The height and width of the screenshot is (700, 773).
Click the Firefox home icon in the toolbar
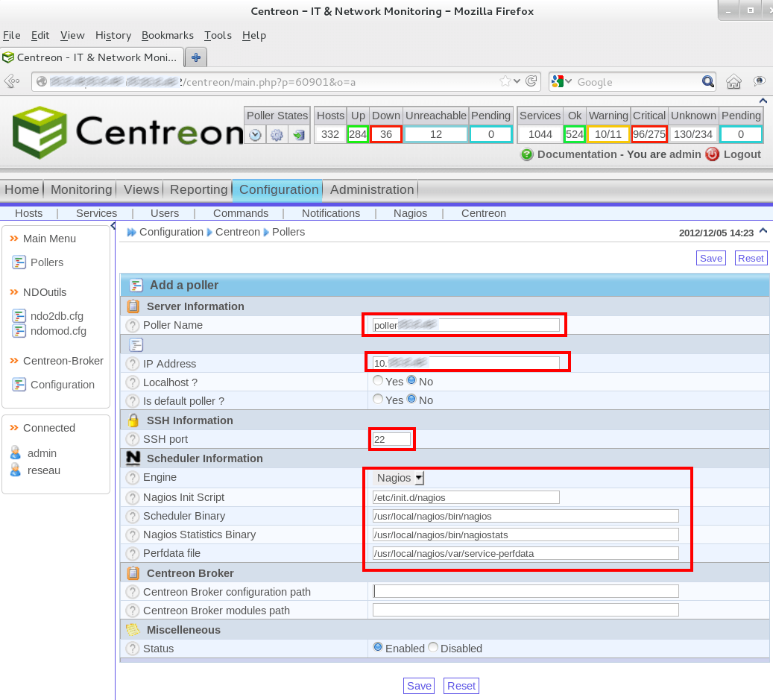click(733, 82)
